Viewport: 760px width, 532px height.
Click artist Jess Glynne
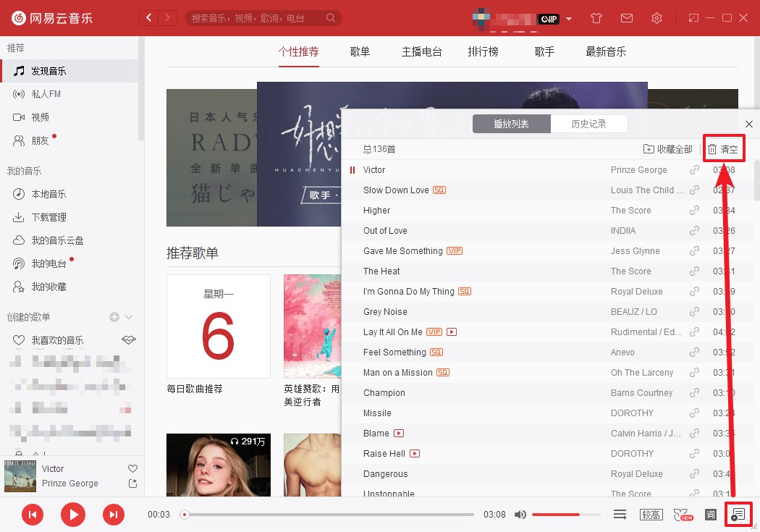click(635, 251)
